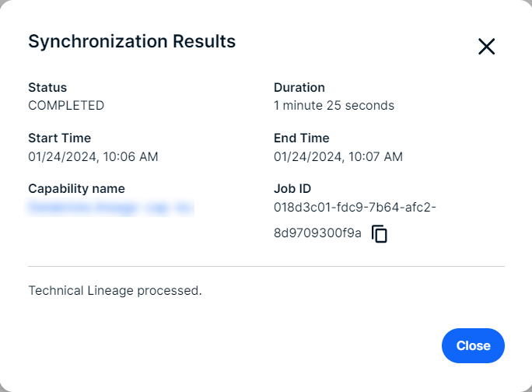Copy the Job ID to clipboard
Viewport: 532px width, 392px height.
(380, 233)
